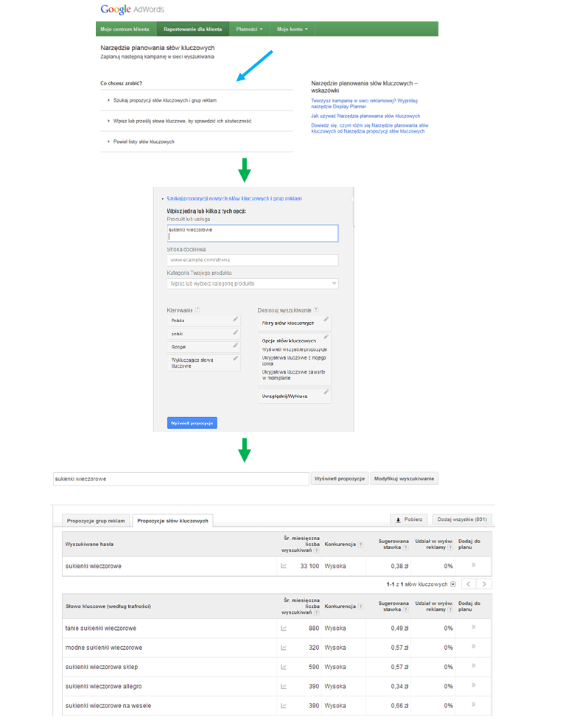Expand Wpisz lub prześlij słowa kluczowe option
The height and width of the screenshot is (728, 574).
click(181, 121)
